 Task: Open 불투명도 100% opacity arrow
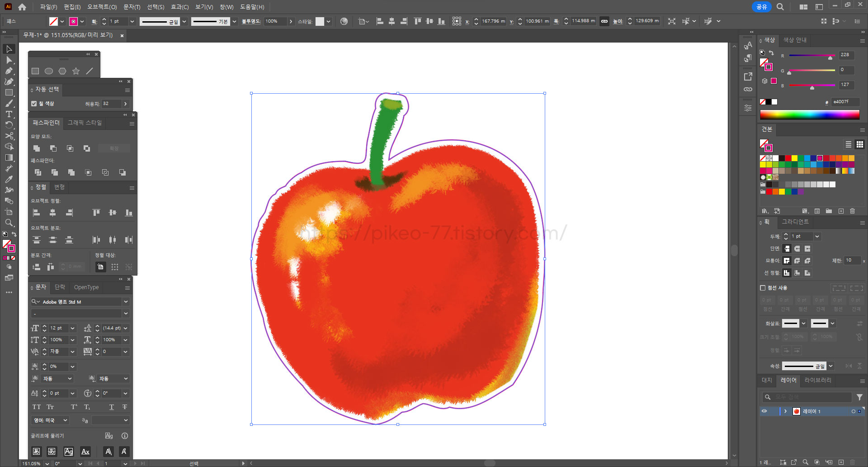[x=291, y=21]
